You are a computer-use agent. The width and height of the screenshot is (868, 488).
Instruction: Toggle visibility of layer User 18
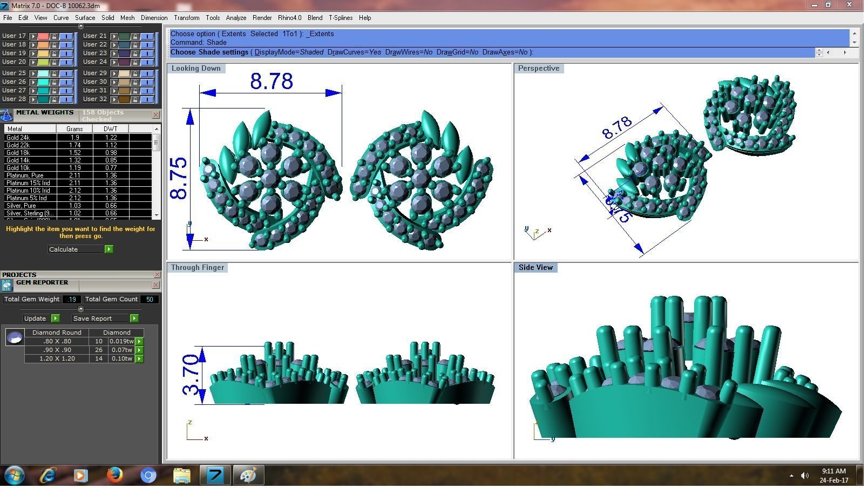(66, 45)
